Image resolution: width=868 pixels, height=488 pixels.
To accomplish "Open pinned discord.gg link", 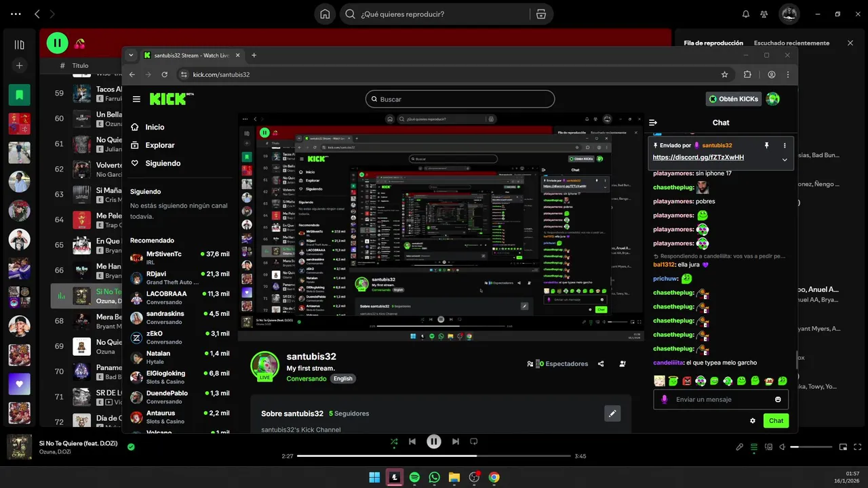I will click(x=698, y=157).
